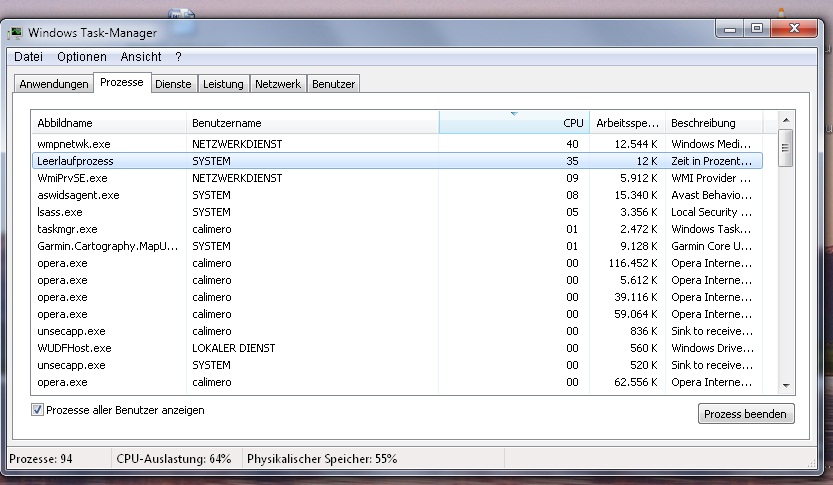Click the 'Prozesse: 94' status entry
Image resolution: width=833 pixels, height=485 pixels.
41,458
